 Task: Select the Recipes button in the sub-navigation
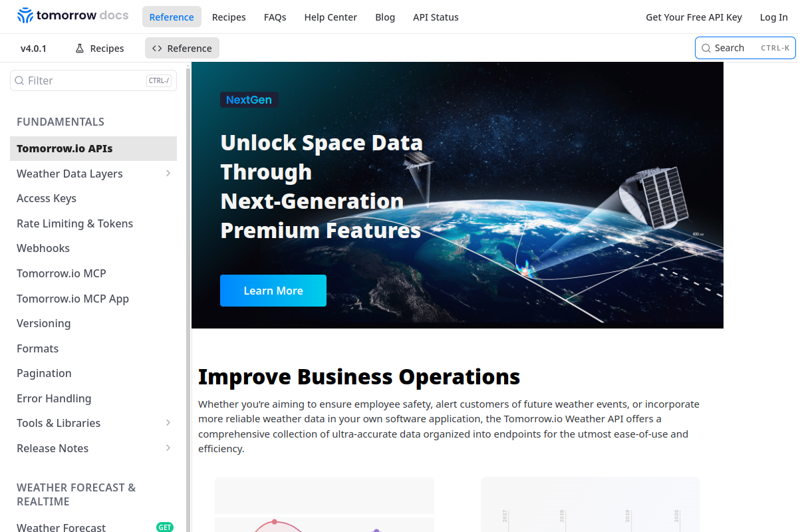100,49
